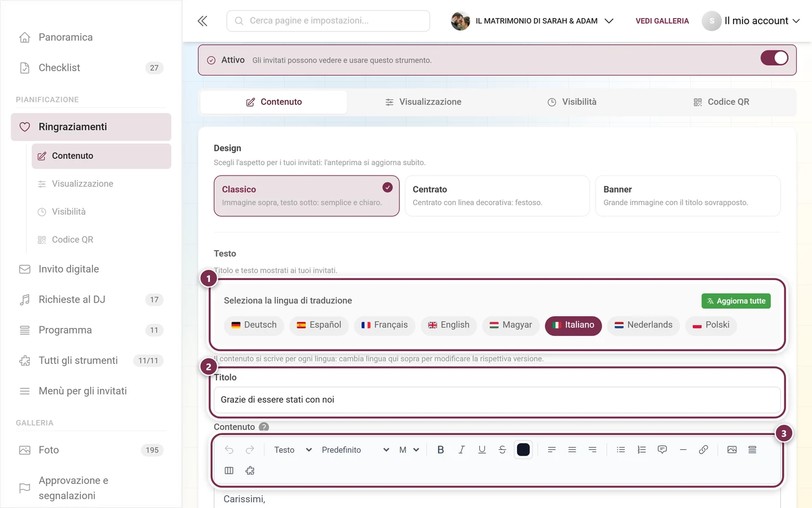812x508 pixels.
Task: Click the undo arrow in editor toolbar
Action: (229, 450)
